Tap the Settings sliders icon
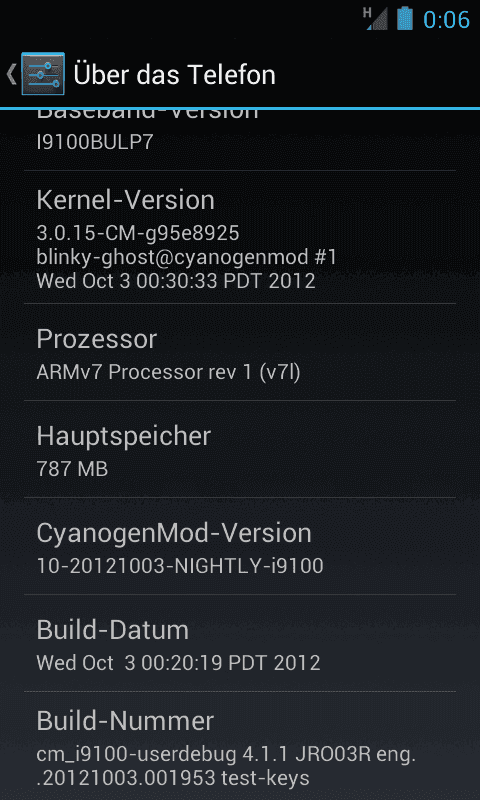The width and height of the screenshot is (480, 800). click(43, 74)
